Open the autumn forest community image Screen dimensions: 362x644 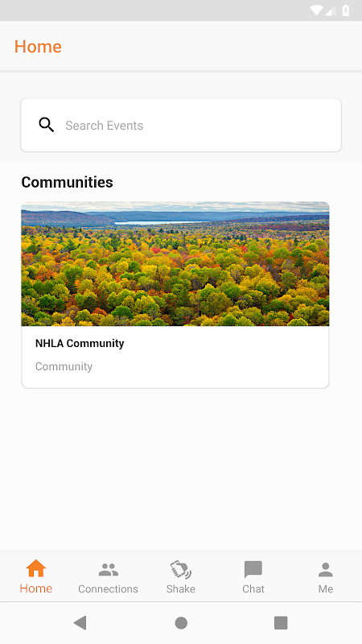coord(175,264)
